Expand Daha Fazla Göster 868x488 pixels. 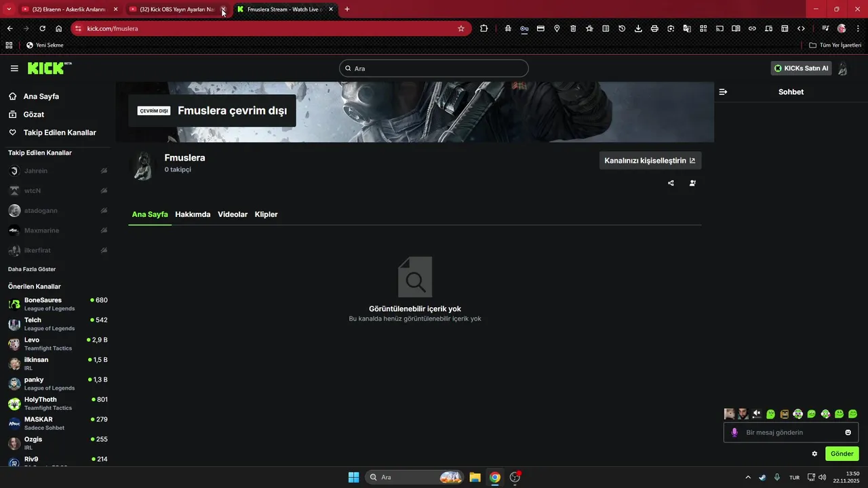point(32,269)
